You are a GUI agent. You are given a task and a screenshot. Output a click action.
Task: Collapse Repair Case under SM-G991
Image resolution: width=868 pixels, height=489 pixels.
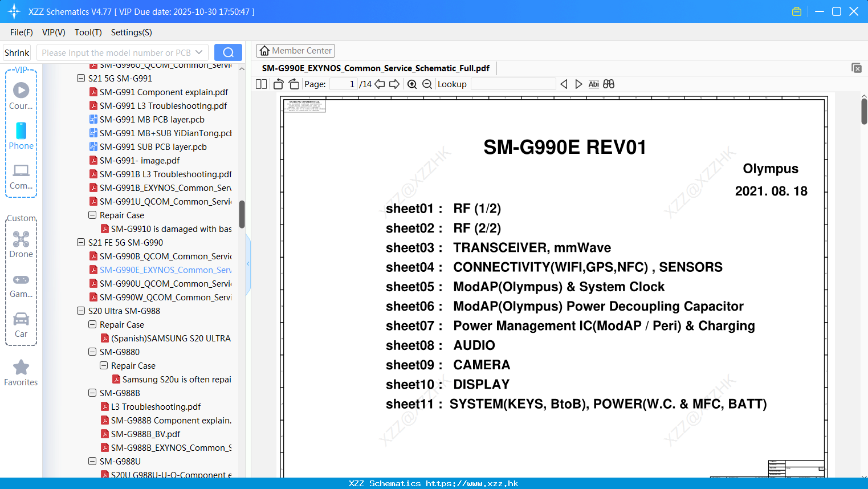coord(92,215)
